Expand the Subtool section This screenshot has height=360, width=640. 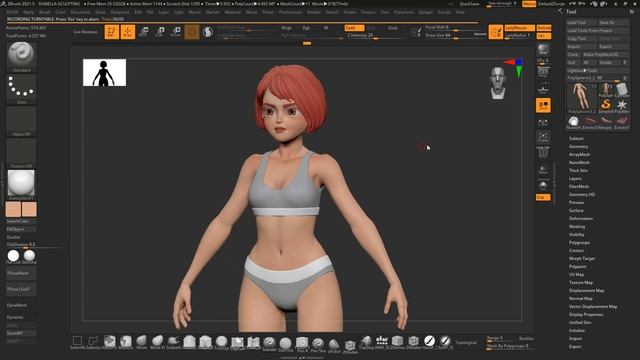576,139
